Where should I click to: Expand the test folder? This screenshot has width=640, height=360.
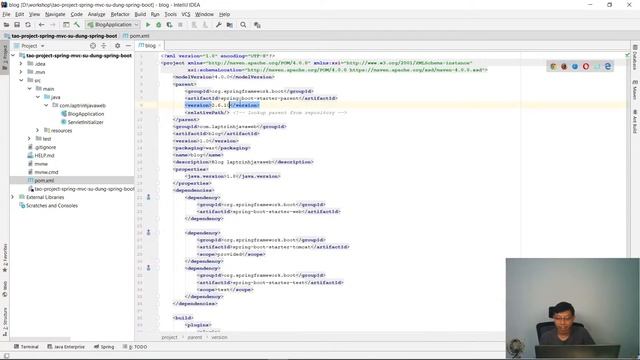pos(29,139)
